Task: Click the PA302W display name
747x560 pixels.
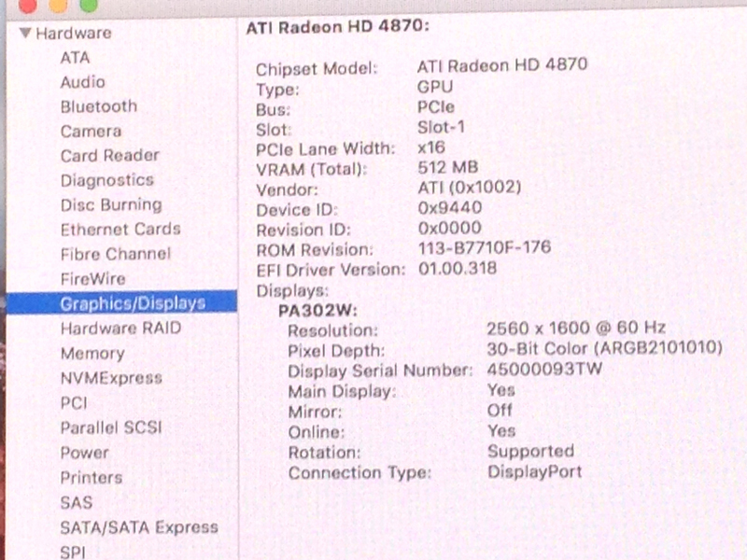Action: pos(317,311)
